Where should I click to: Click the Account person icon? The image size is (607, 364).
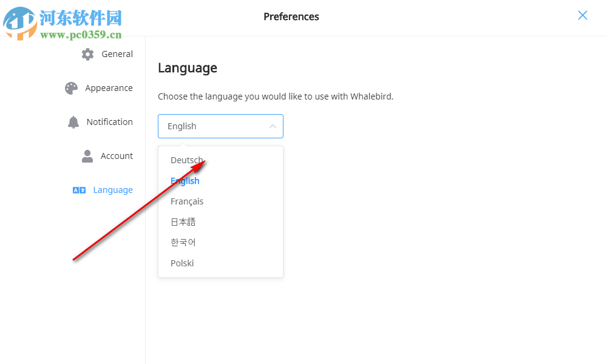point(87,156)
